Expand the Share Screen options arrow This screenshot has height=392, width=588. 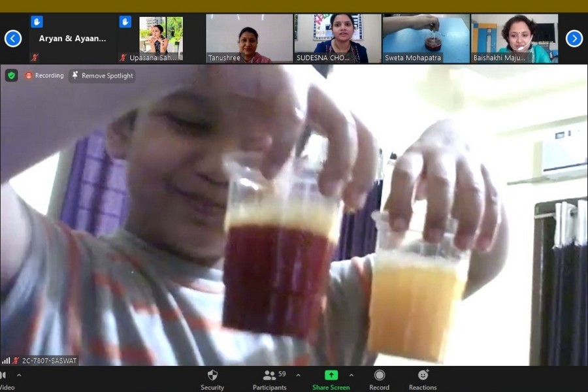[351, 375]
